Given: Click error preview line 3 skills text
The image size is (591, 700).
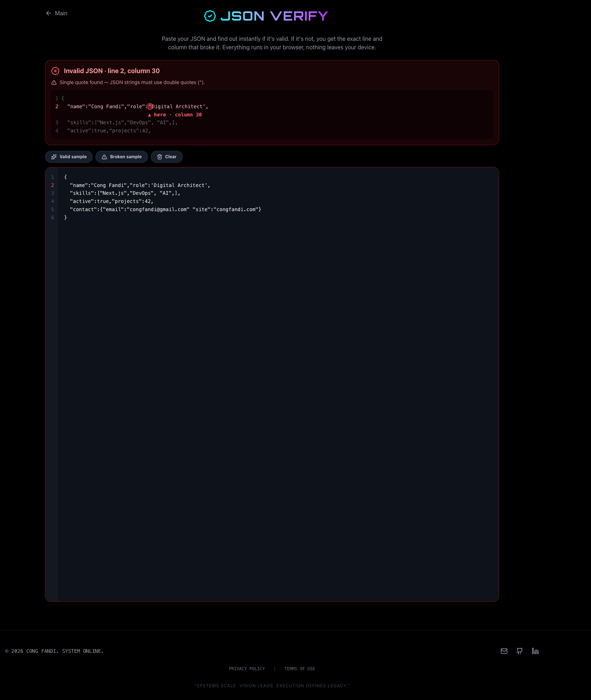Looking at the screenshot, I should (122, 122).
